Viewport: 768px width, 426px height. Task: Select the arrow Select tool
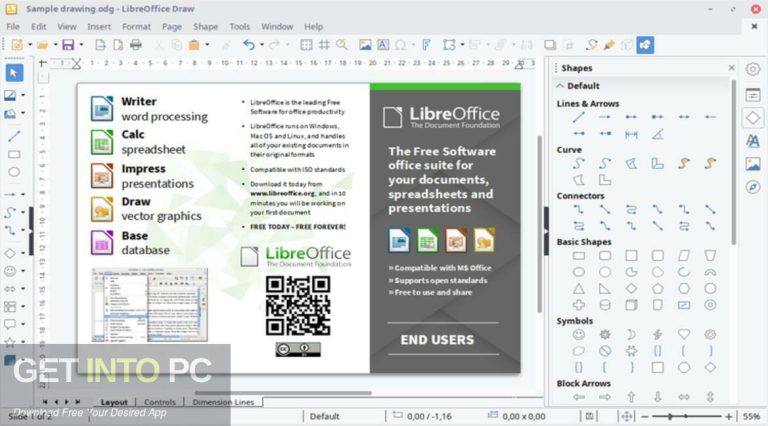coord(14,72)
